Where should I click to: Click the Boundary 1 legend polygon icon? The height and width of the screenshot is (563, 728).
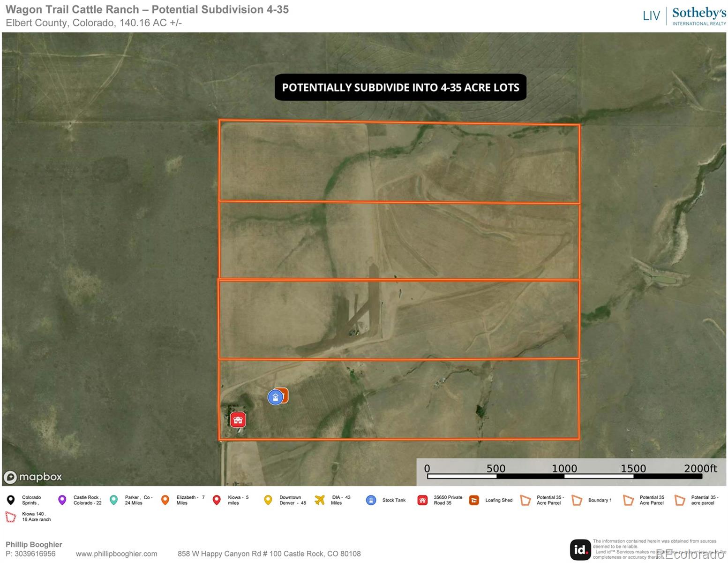[x=577, y=500]
